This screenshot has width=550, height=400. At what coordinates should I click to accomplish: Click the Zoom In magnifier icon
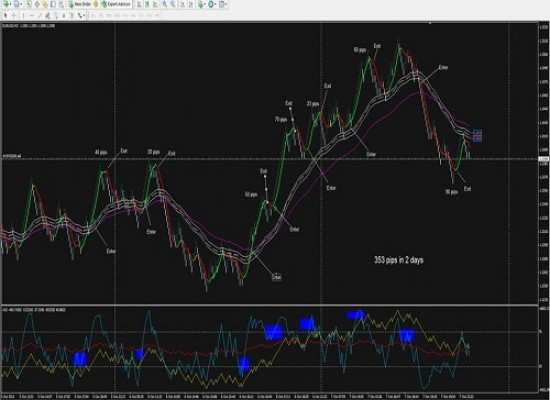click(x=164, y=4)
